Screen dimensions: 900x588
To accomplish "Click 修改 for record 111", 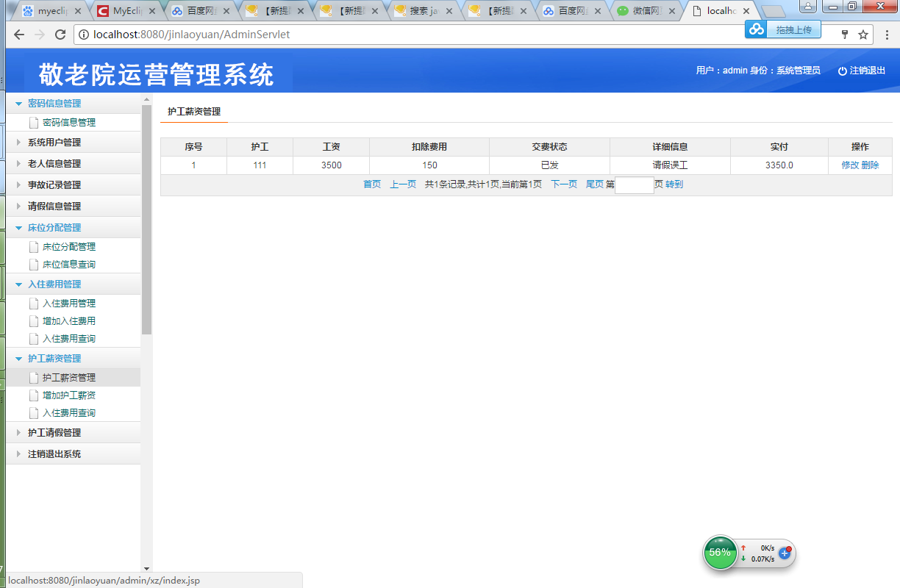I will coord(850,165).
